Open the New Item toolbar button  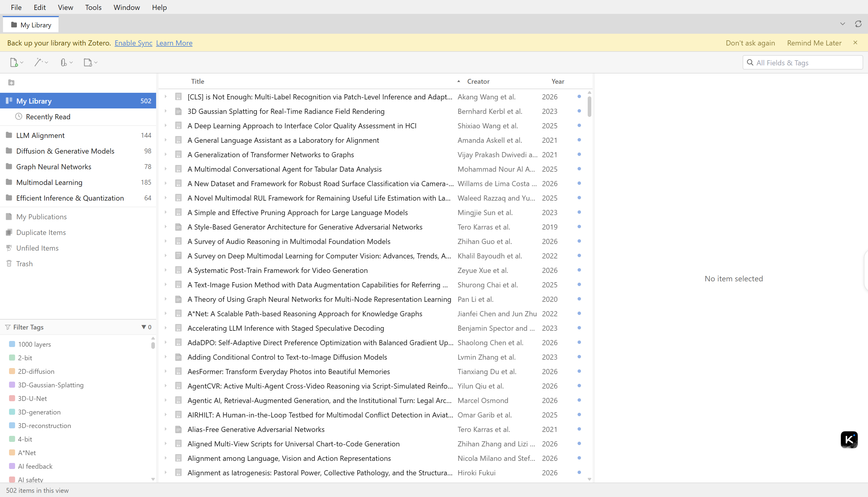click(16, 62)
